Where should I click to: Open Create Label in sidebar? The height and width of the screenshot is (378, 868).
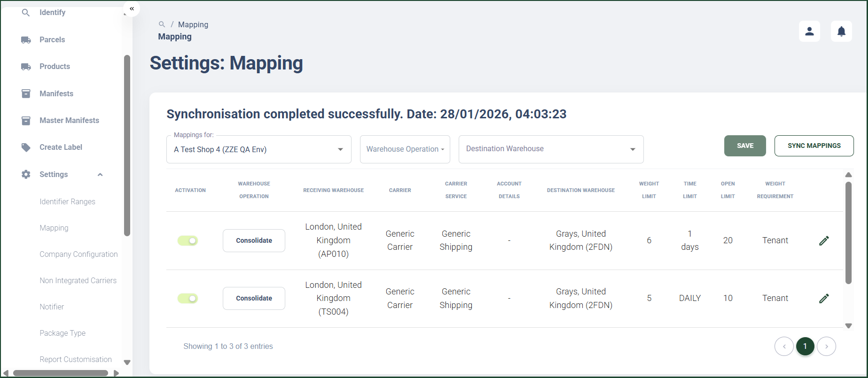click(x=61, y=147)
